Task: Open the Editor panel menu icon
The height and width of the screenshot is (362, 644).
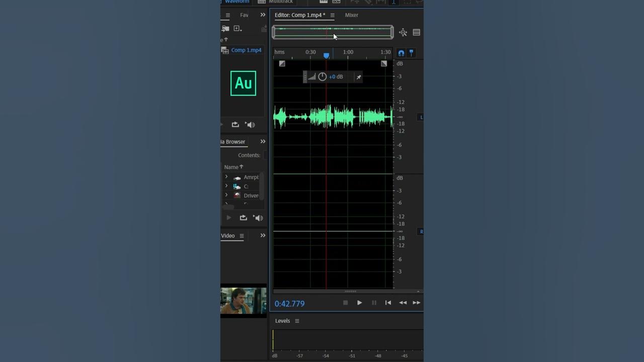Action: (x=332, y=16)
